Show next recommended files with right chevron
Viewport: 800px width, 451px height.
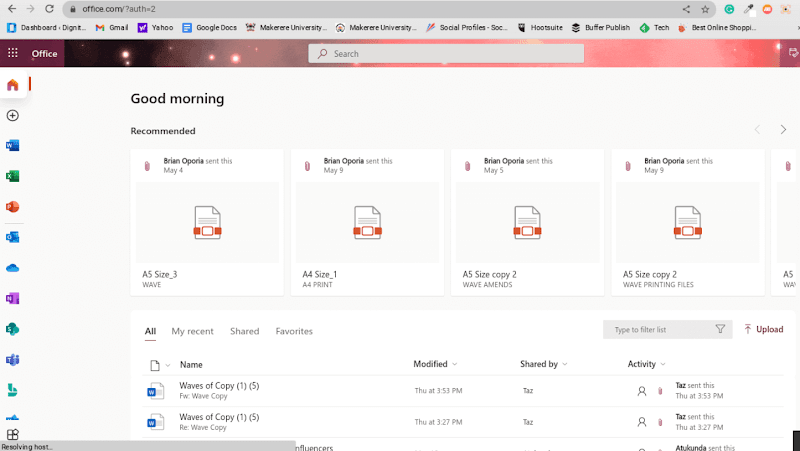pyautogui.click(x=783, y=130)
